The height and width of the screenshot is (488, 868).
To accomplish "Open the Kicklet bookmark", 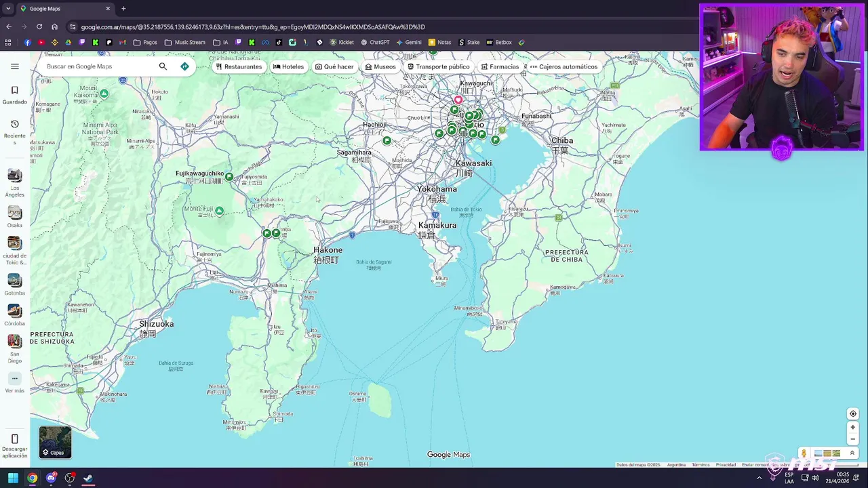I will 342,42.
